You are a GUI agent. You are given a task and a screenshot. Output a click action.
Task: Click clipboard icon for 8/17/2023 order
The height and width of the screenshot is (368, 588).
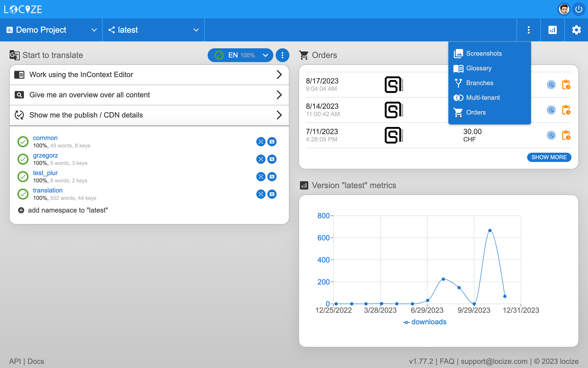[566, 85]
